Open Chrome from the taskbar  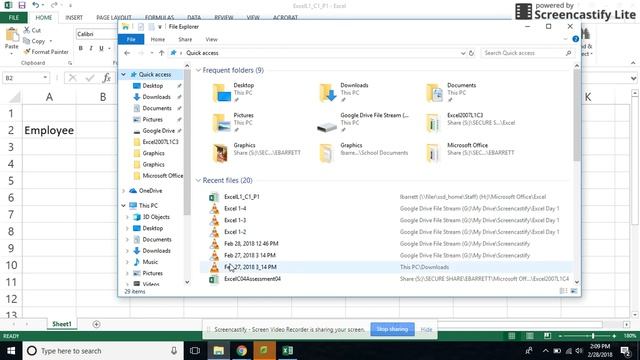[241, 351]
